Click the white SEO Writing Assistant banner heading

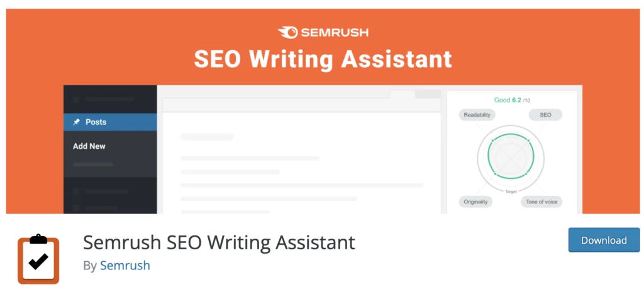pos(323,58)
